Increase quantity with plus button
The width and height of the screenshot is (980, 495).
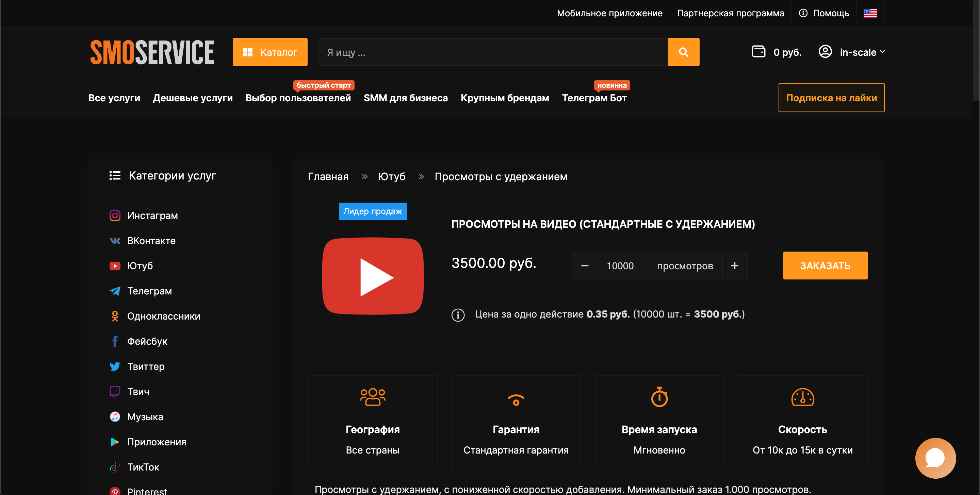[734, 266]
